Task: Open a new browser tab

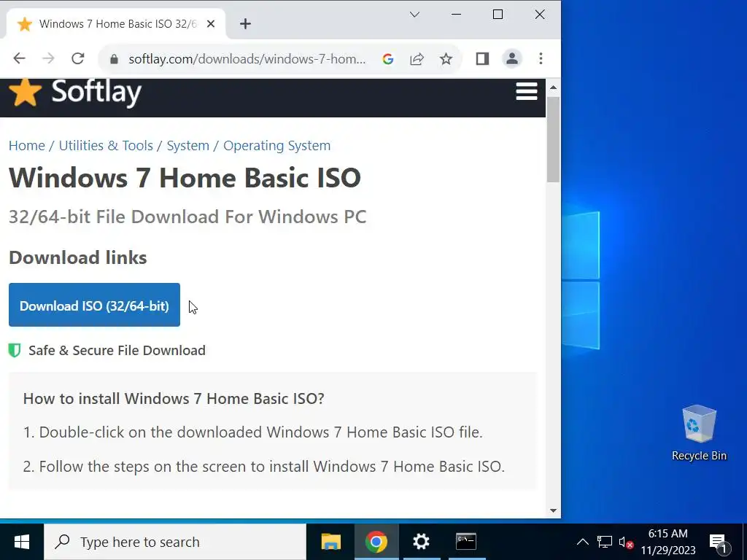Action: click(x=245, y=24)
